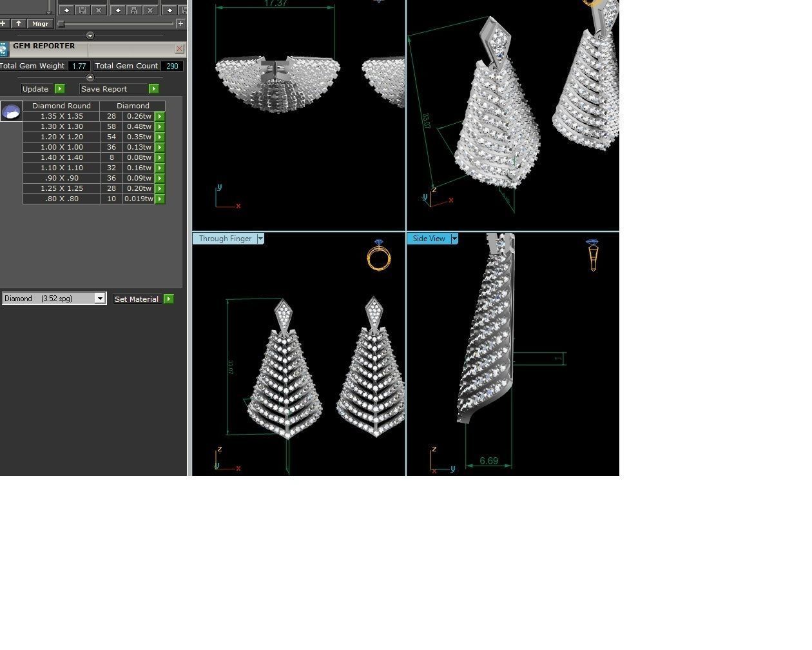The height and width of the screenshot is (650, 812).
Task: Click green arrow for .80 X .80 row
Action: click(x=160, y=199)
